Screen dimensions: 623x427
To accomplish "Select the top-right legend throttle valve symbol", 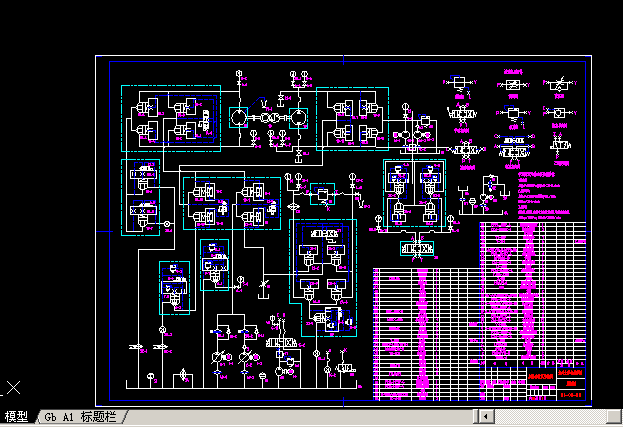I will pyautogui.click(x=560, y=84).
